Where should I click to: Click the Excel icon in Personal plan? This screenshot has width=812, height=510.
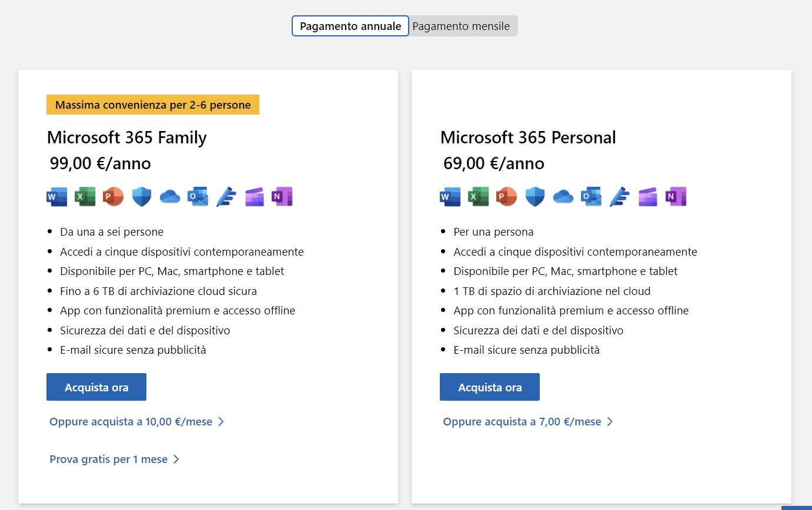coord(478,196)
